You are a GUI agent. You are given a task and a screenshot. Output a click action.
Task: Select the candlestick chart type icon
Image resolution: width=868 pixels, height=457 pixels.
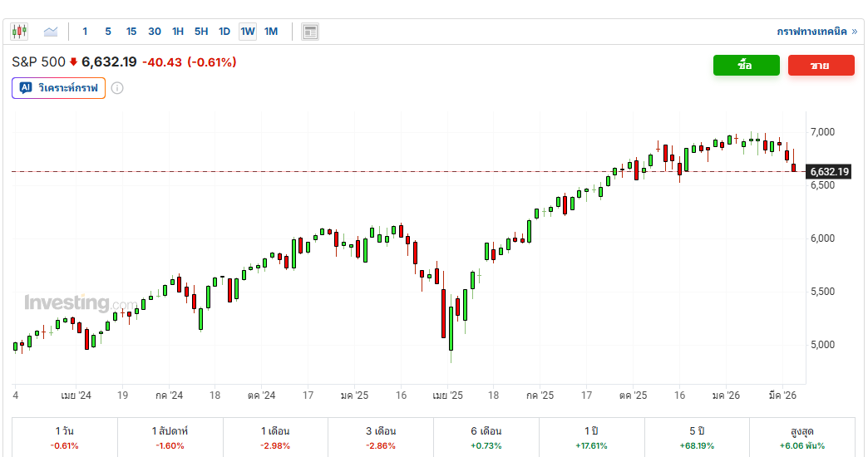tap(19, 32)
